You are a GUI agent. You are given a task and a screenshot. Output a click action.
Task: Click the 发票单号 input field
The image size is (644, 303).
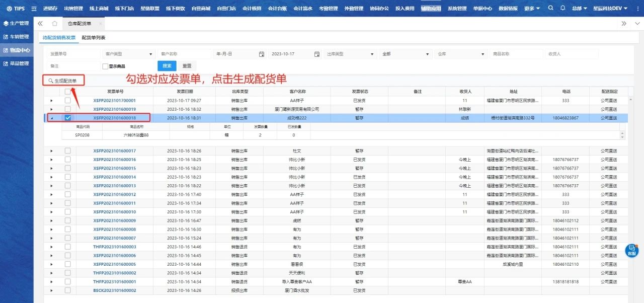pos(73,54)
